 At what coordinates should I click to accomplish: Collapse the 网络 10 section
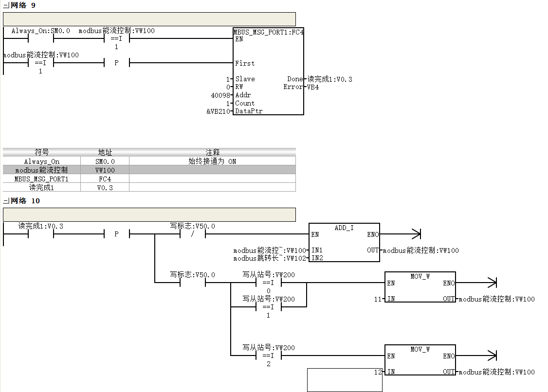[6, 201]
